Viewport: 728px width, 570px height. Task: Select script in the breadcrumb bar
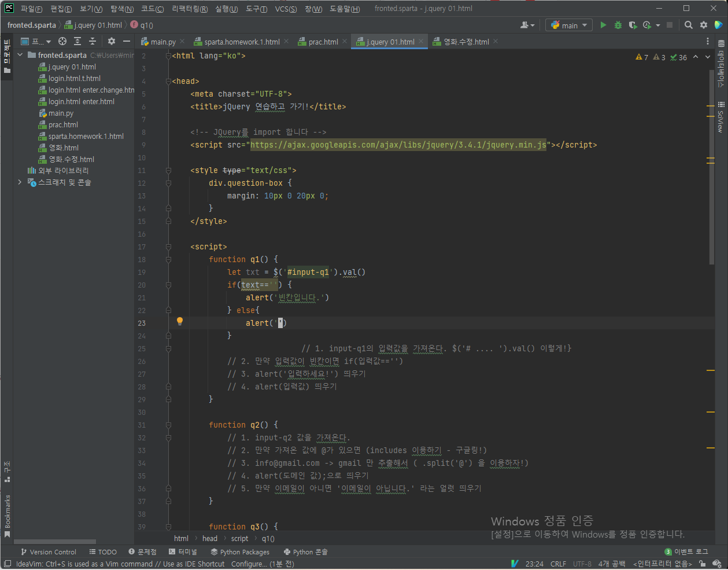239,538
